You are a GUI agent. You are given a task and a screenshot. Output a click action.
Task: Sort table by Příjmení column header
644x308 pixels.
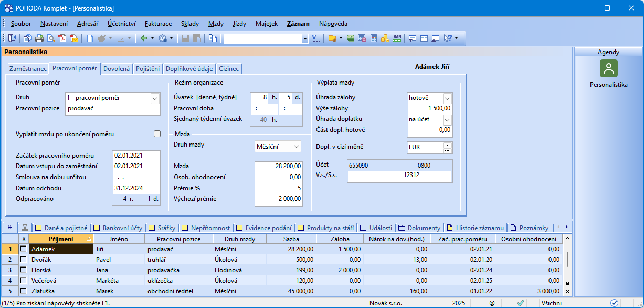(60, 239)
